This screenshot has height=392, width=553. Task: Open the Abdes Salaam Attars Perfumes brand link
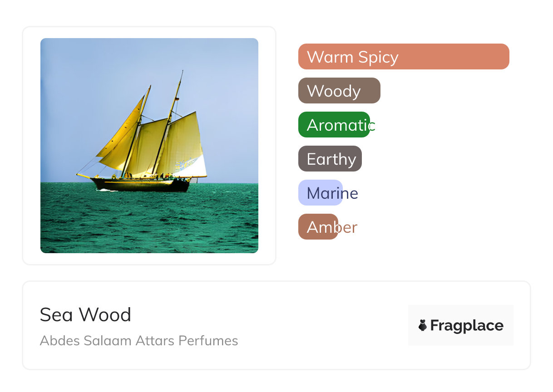click(138, 341)
